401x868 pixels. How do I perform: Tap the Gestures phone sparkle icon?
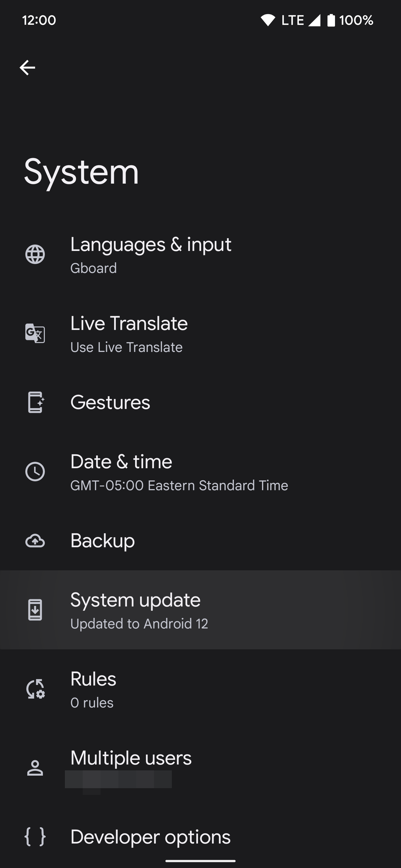coord(35,402)
